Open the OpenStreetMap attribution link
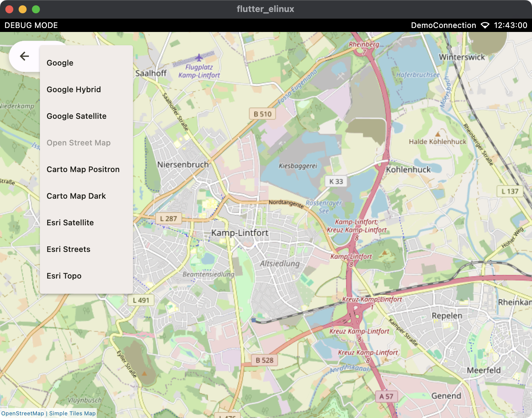The image size is (532, 418). coord(23,413)
